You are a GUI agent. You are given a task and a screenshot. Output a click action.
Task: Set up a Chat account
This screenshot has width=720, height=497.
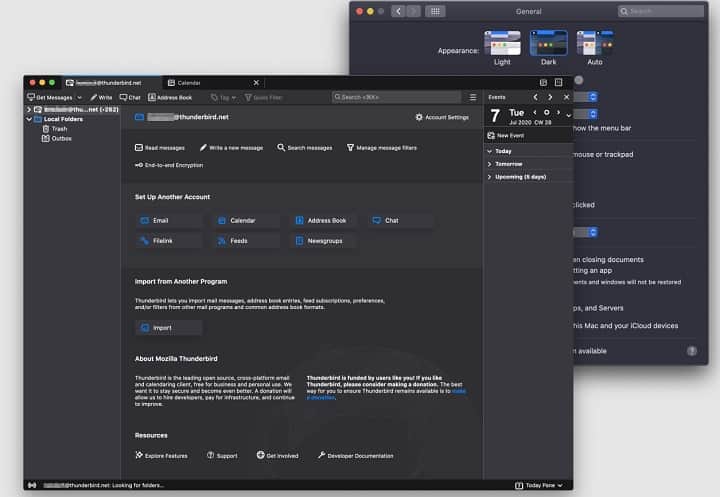[401, 220]
